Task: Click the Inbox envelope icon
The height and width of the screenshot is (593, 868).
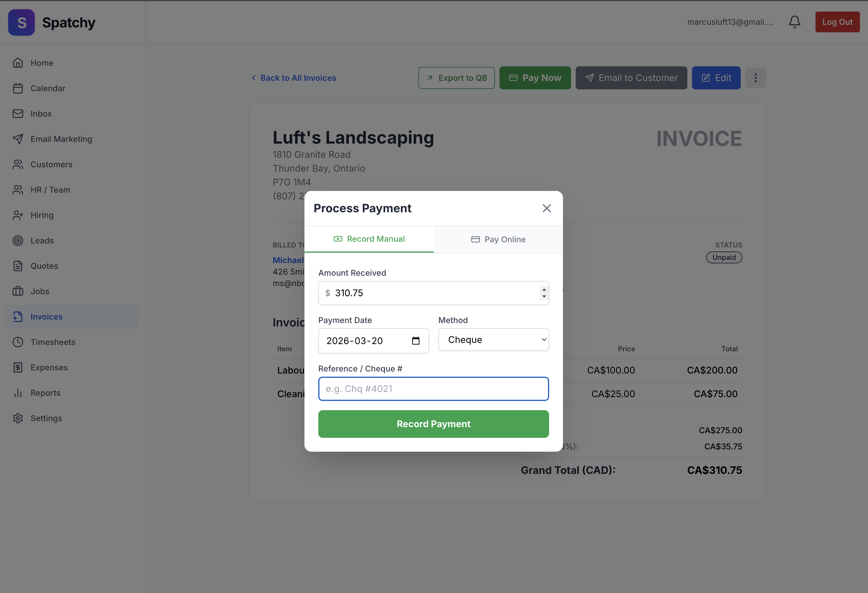Action: 18,114
